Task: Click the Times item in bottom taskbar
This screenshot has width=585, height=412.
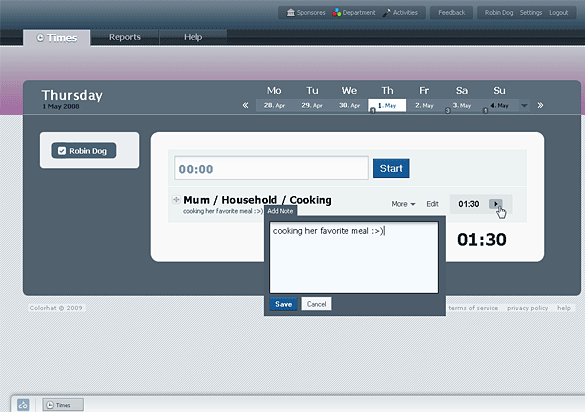Action: (x=63, y=405)
